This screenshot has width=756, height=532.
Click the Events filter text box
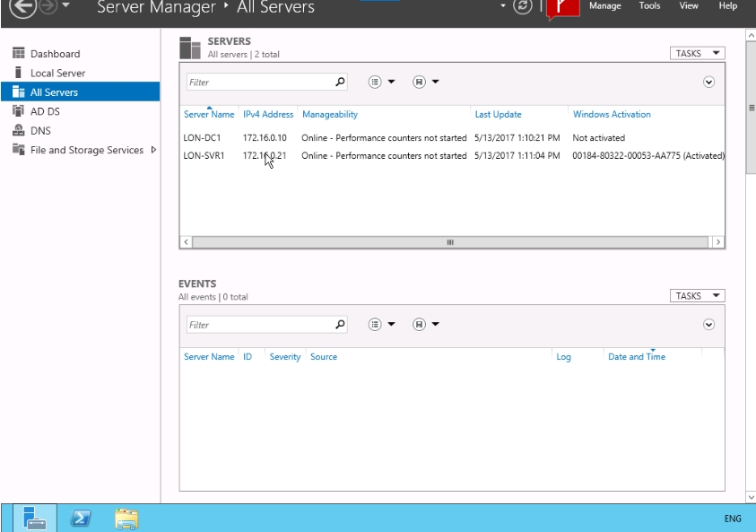(x=260, y=325)
